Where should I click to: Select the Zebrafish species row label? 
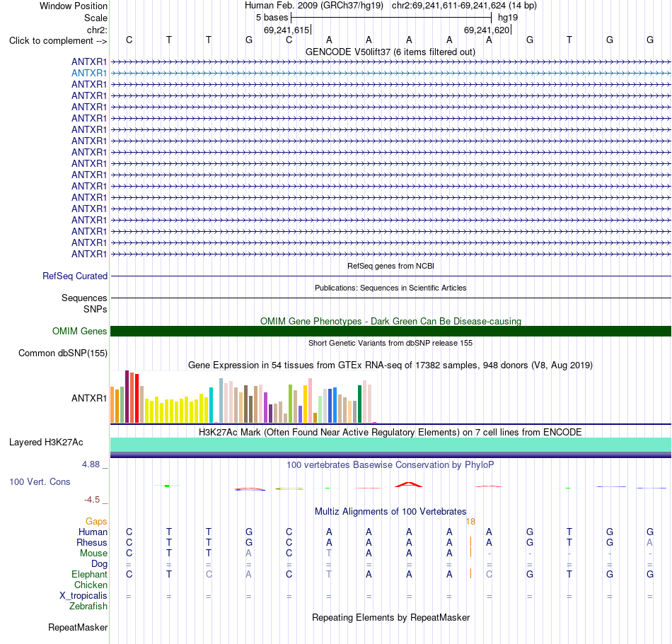88,607
